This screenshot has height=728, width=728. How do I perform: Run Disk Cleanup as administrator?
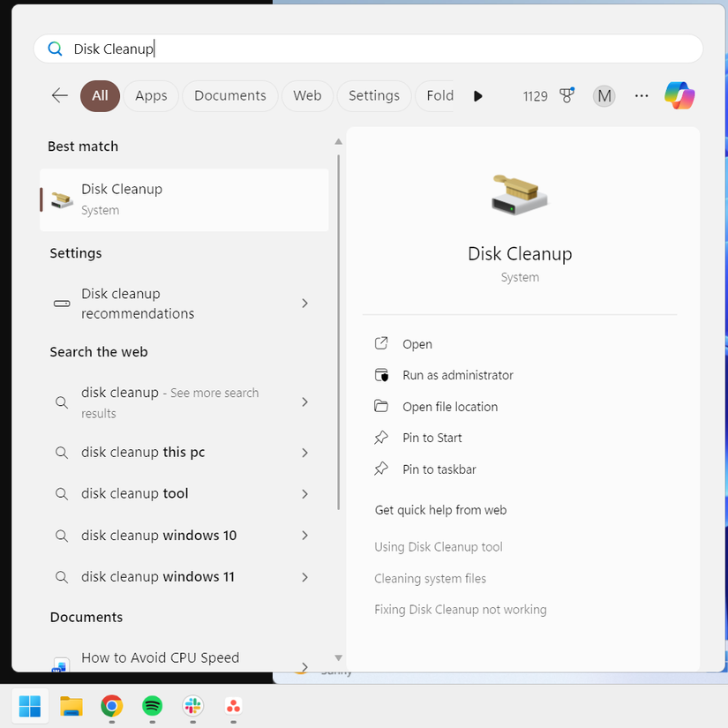point(458,374)
